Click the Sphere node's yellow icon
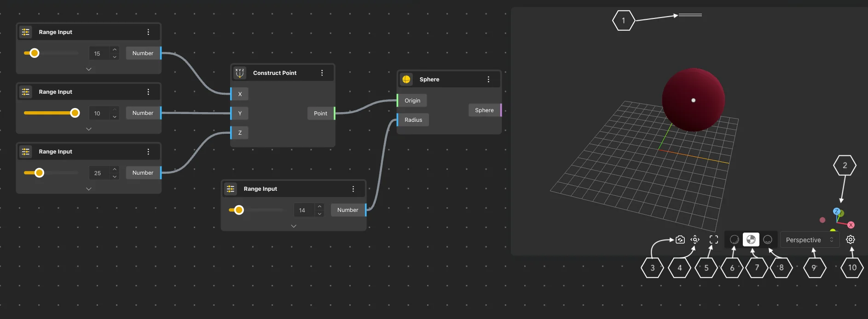Viewport: 868px width, 319px height. pyautogui.click(x=406, y=80)
